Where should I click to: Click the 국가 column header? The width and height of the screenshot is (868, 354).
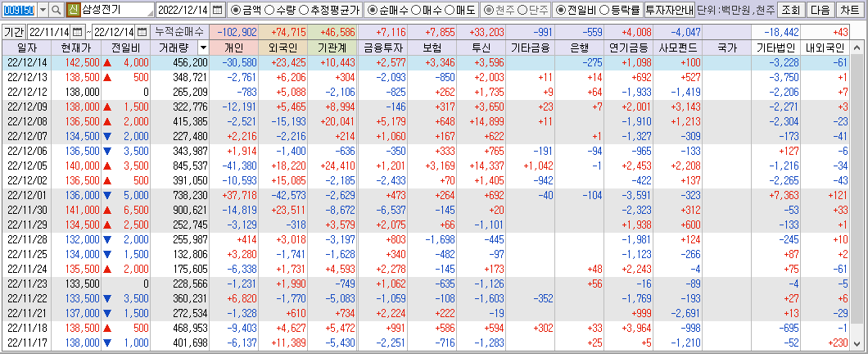[x=727, y=48]
